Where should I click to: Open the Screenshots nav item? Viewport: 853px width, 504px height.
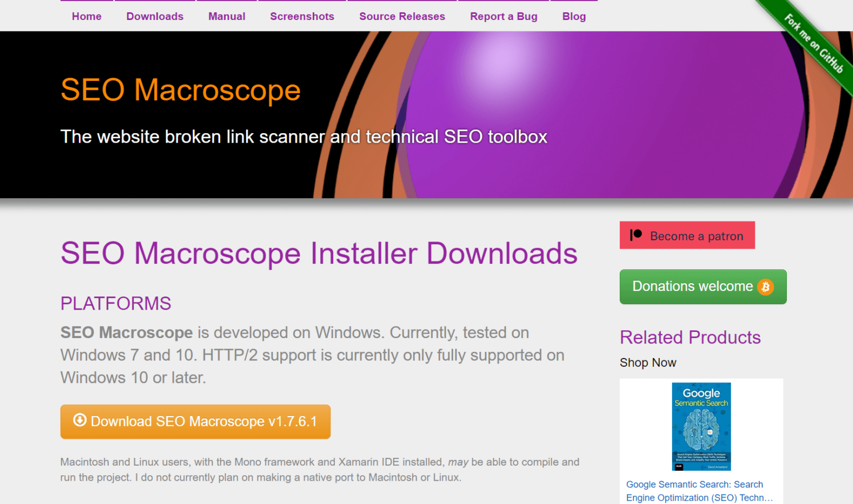(x=302, y=16)
